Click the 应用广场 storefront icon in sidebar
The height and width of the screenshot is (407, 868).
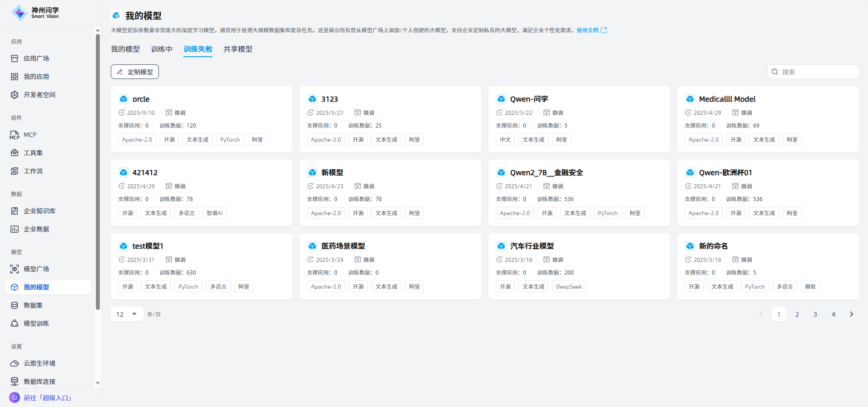pyautogui.click(x=15, y=59)
